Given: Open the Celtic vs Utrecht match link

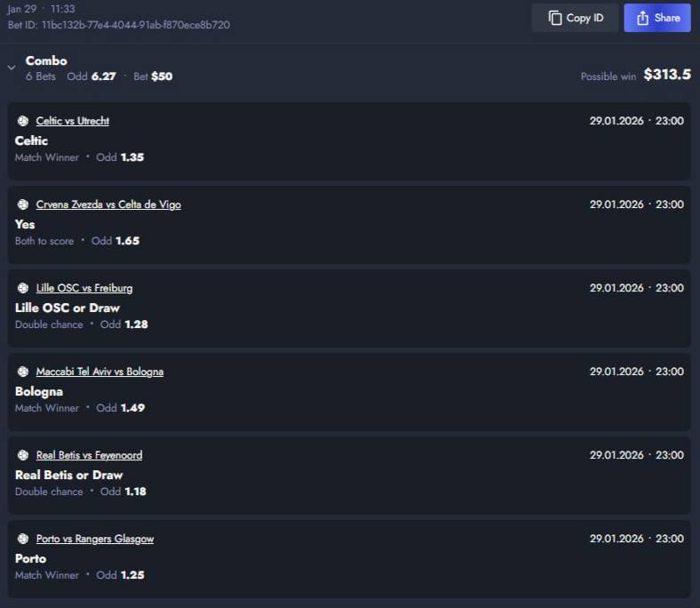Looking at the screenshot, I should 73,121.
